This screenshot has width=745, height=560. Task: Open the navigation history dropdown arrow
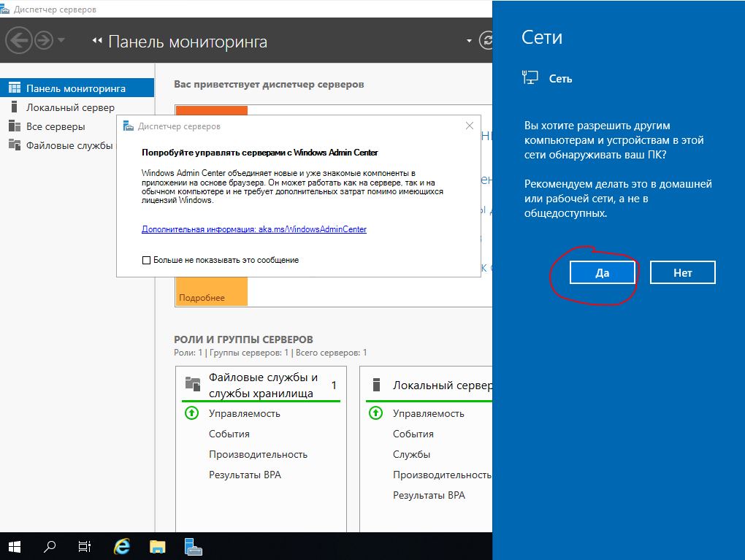61,40
